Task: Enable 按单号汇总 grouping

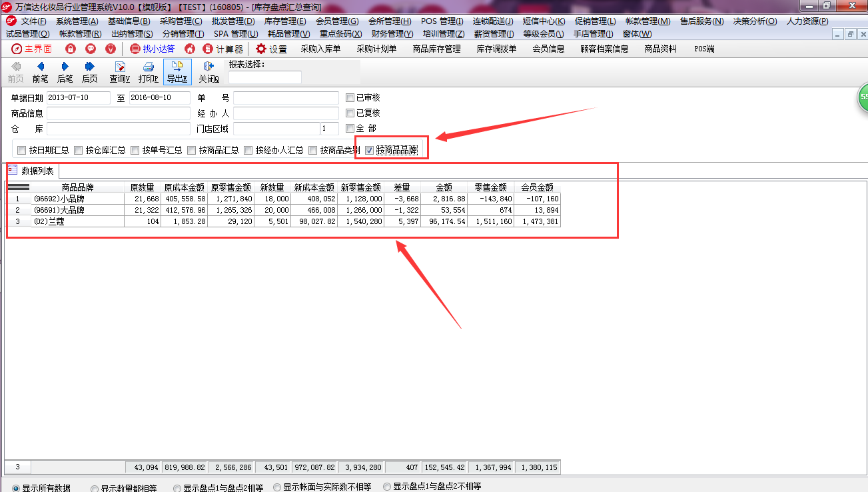Action: (135, 150)
